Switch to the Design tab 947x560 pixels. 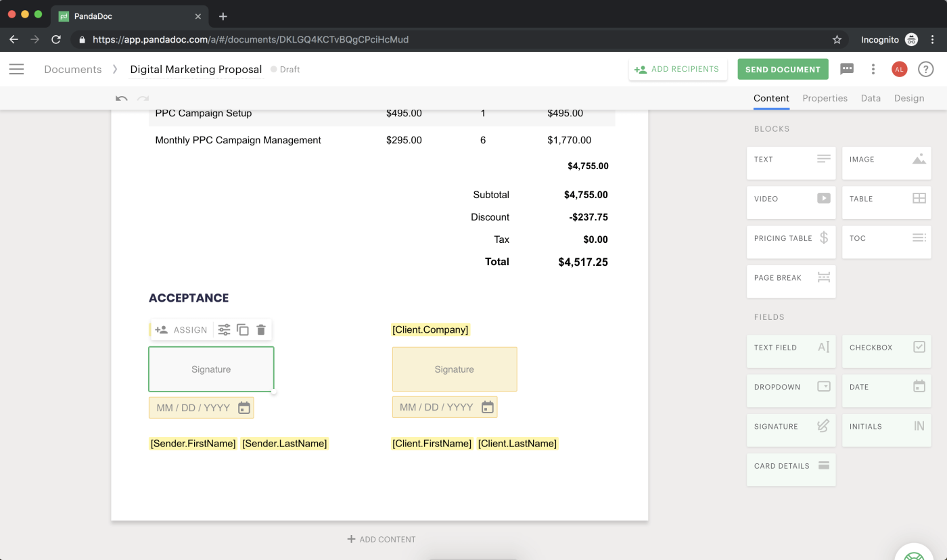[x=909, y=98]
